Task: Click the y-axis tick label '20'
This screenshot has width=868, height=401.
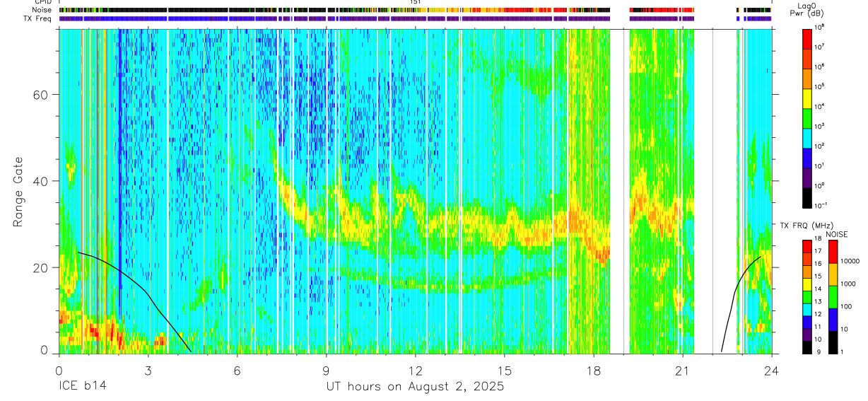Action: pyautogui.click(x=40, y=267)
